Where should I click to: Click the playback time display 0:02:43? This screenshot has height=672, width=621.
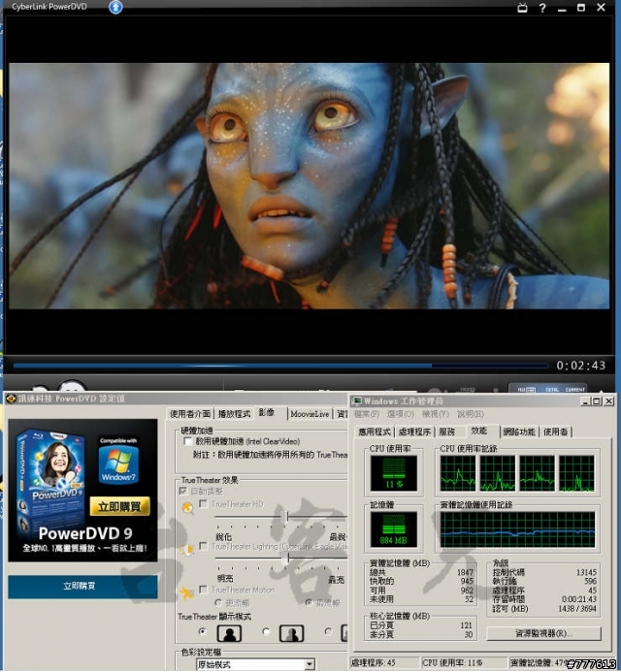[581, 366]
